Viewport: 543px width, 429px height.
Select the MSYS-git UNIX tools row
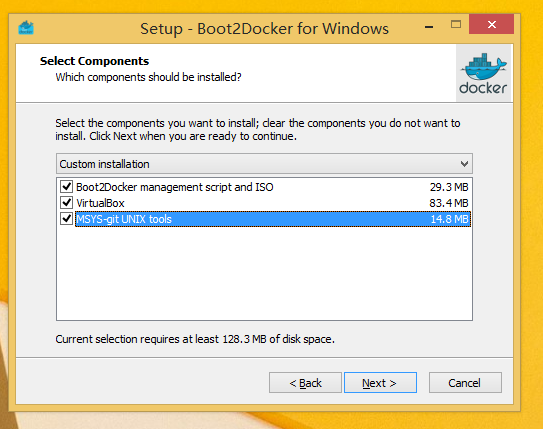click(273, 219)
